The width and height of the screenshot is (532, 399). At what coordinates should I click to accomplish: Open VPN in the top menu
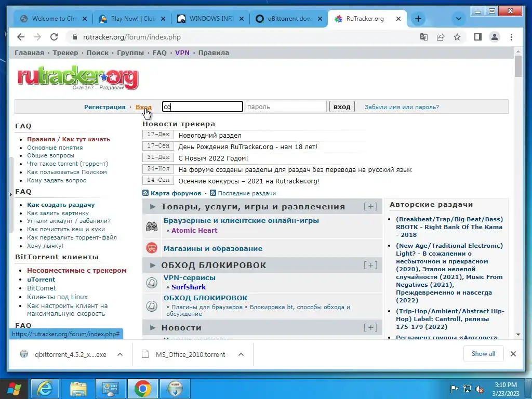pyautogui.click(x=182, y=52)
